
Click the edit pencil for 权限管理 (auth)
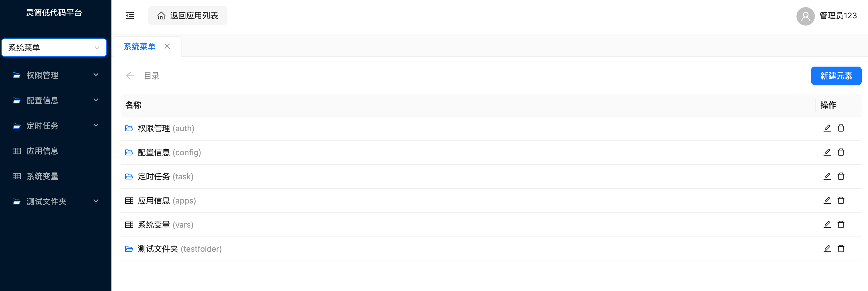pyautogui.click(x=827, y=128)
